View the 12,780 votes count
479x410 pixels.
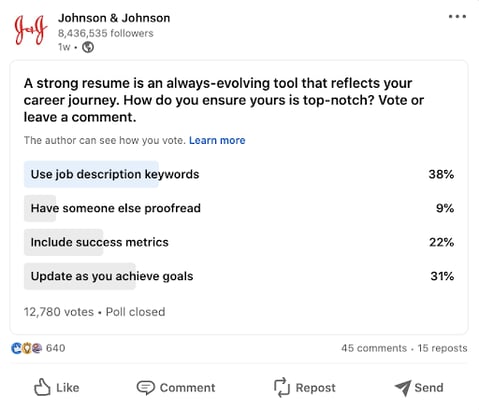tap(59, 312)
